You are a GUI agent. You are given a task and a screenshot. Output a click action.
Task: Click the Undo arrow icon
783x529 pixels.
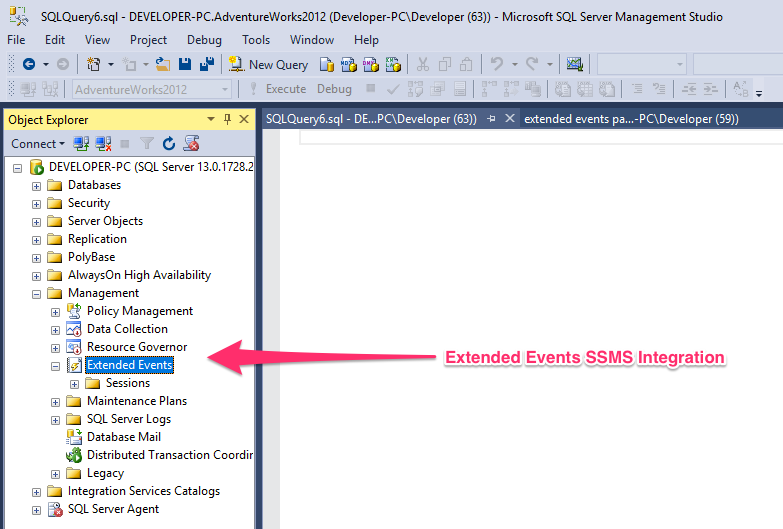(496, 64)
